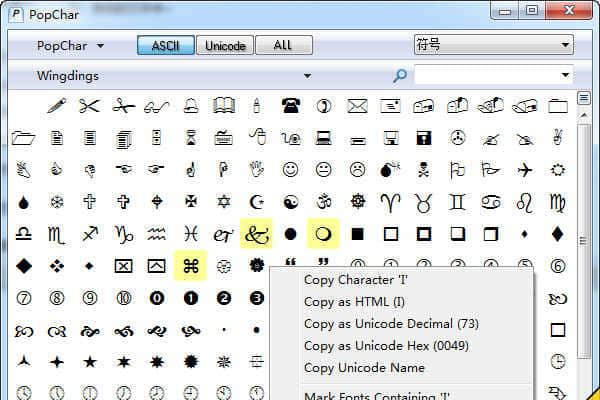This screenshot has height=400, width=600.
Task: Pick the victory hand symbol
Action: (558, 138)
